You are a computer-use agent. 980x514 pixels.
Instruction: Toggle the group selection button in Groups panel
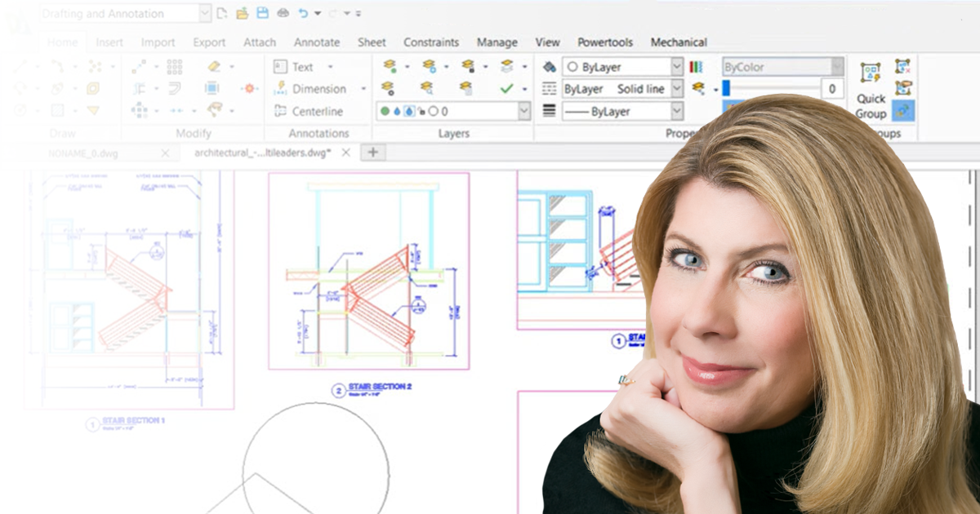coord(903,111)
